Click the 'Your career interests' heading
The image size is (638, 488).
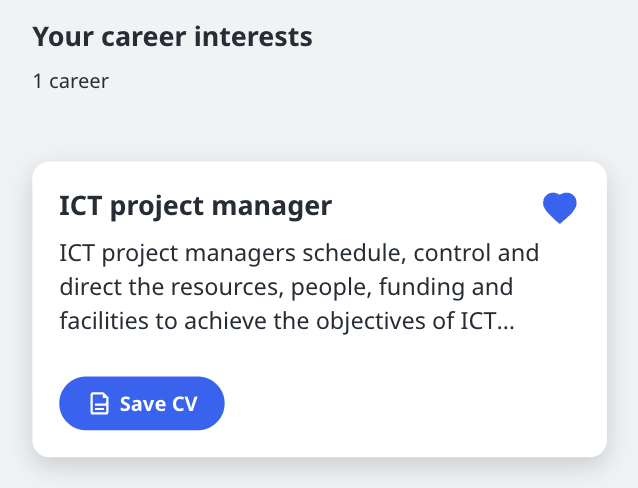(172, 37)
